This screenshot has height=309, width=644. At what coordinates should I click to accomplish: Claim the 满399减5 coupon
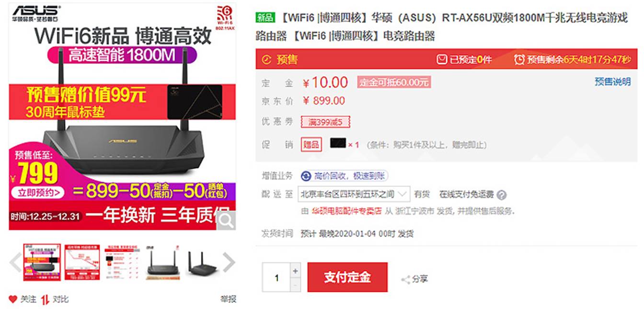[x=325, y=122]
